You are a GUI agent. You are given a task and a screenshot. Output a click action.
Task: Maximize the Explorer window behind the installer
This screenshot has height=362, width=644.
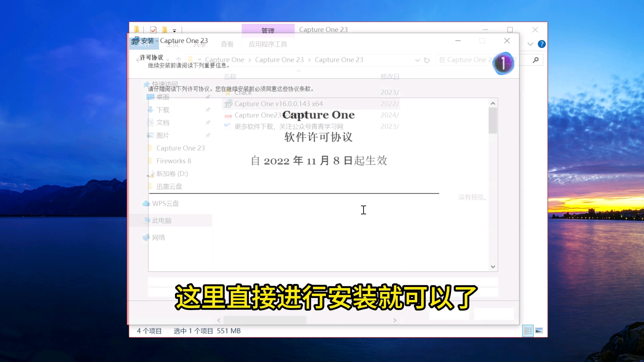click(x=510, y=30)
